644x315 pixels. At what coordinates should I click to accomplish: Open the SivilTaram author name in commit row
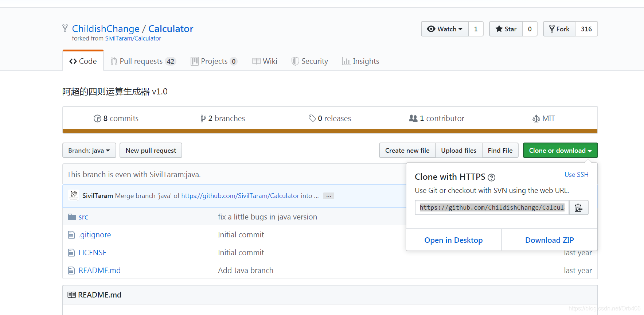98,196
